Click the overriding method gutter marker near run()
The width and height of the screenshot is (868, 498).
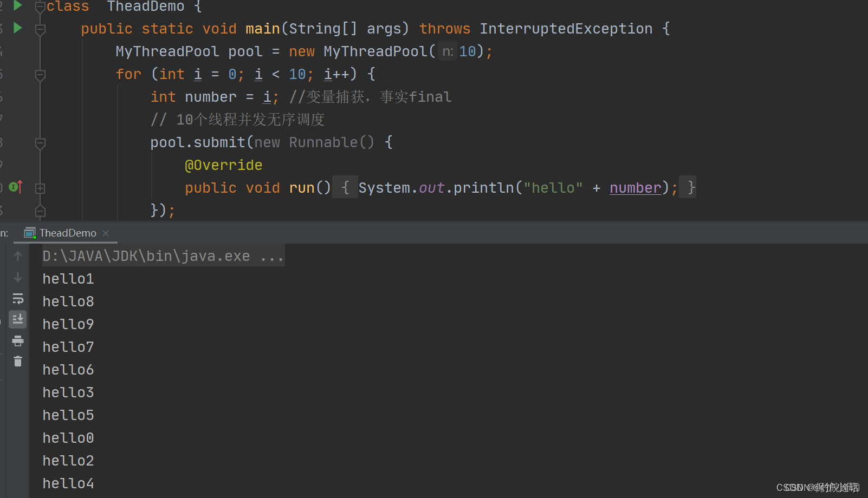point(16,187)
